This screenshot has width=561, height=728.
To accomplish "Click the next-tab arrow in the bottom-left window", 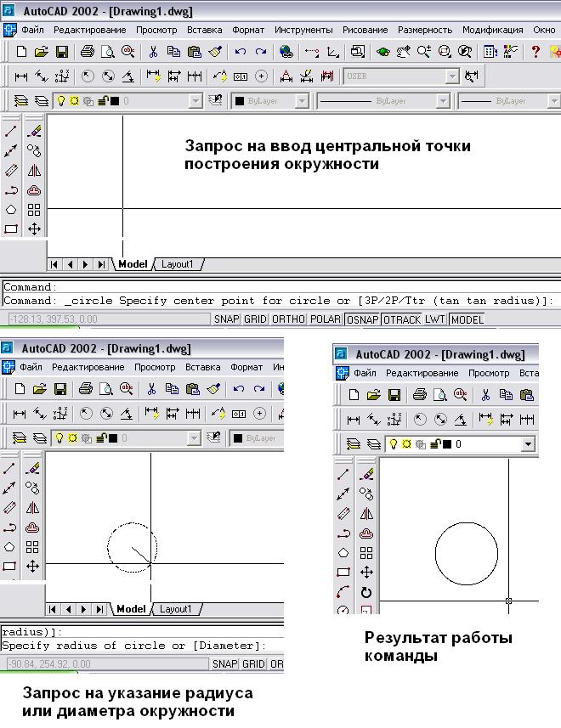I will coord(83,609).
